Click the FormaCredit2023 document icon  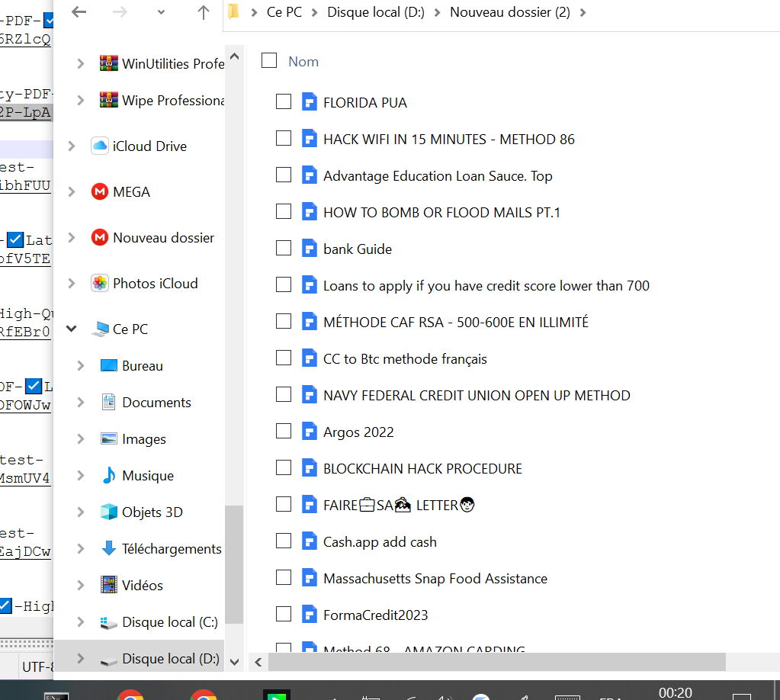[310, 615]
